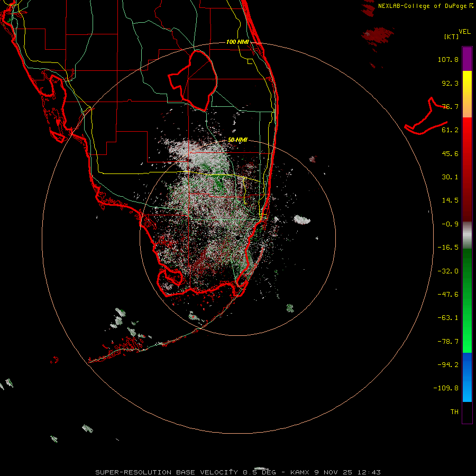Viewport: 476px width, 476px height.
Task: Click the SUPER-RESOLUTION BASE VELOCITY caption
Action: [x=167, y=472]
